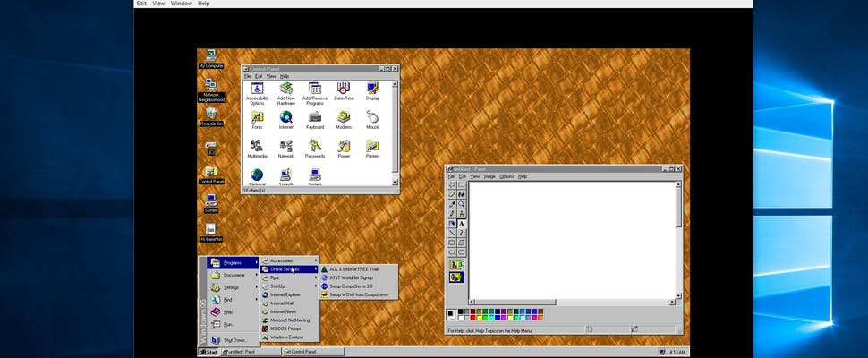Activate the Magnifier tool in Paint

461,204
